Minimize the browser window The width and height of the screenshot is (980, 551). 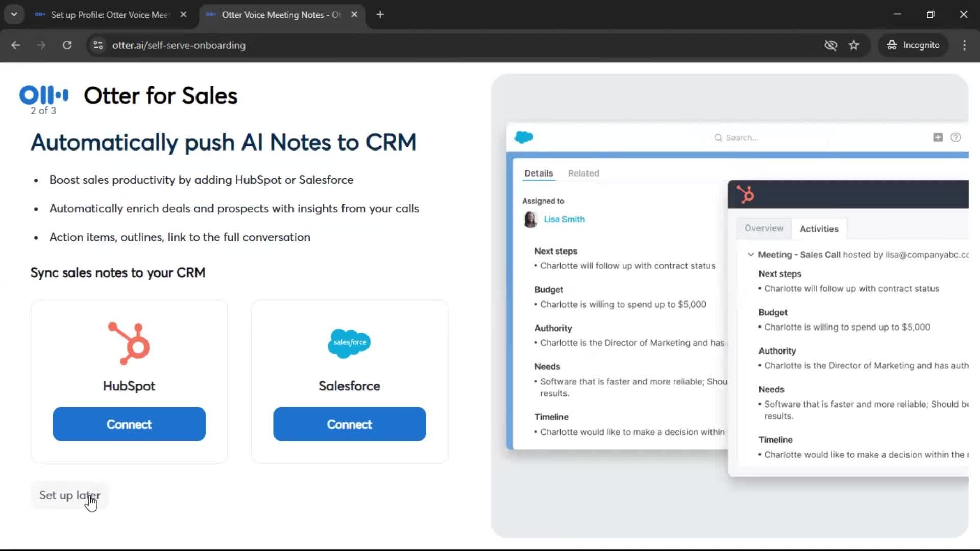point(897,14)
